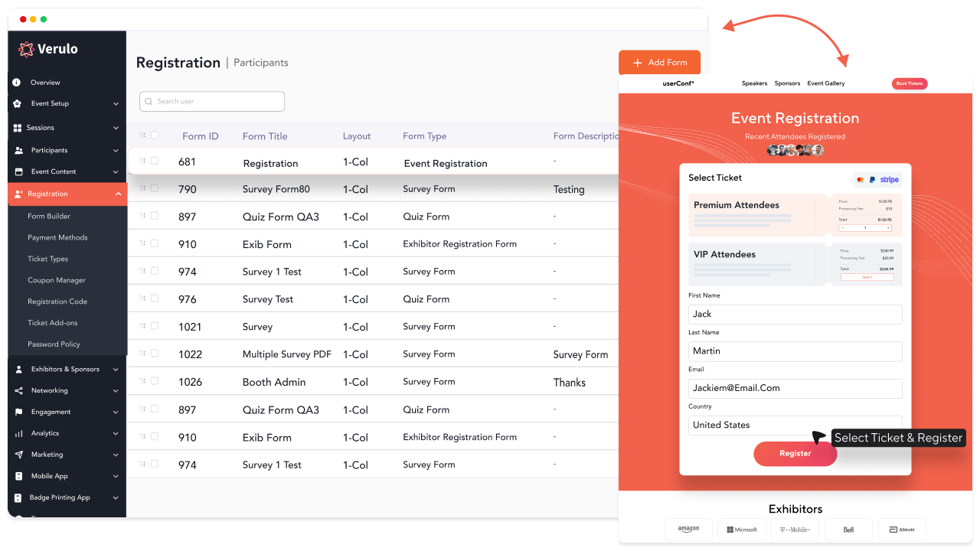The height and width of the screenshot is (551, 980).
Task: Go to the Ticket Types submenu item
Action: pos(47,259)
